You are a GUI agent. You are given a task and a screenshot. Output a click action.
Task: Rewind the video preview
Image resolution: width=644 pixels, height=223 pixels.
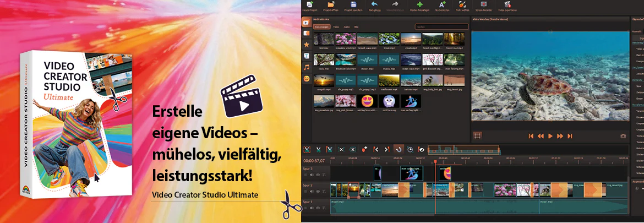coord(541,136)
